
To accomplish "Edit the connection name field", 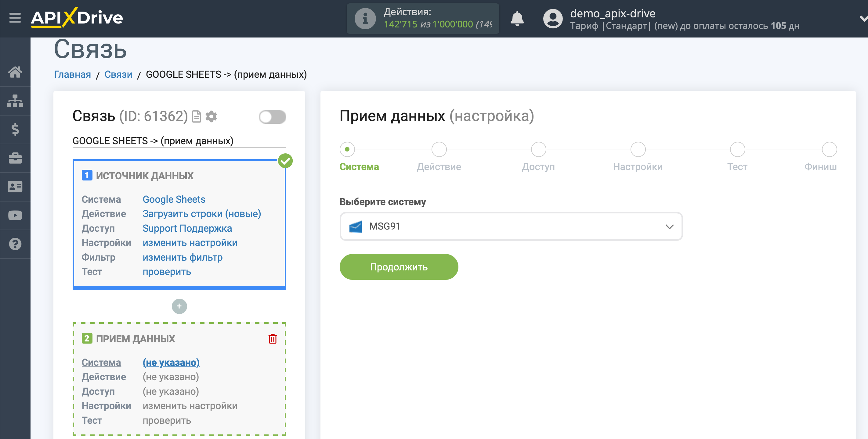I will (179, 141).
